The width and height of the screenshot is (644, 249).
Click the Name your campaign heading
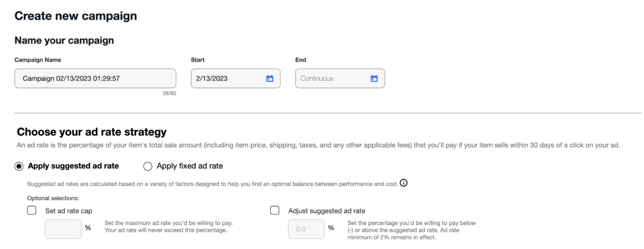[64, 41]
